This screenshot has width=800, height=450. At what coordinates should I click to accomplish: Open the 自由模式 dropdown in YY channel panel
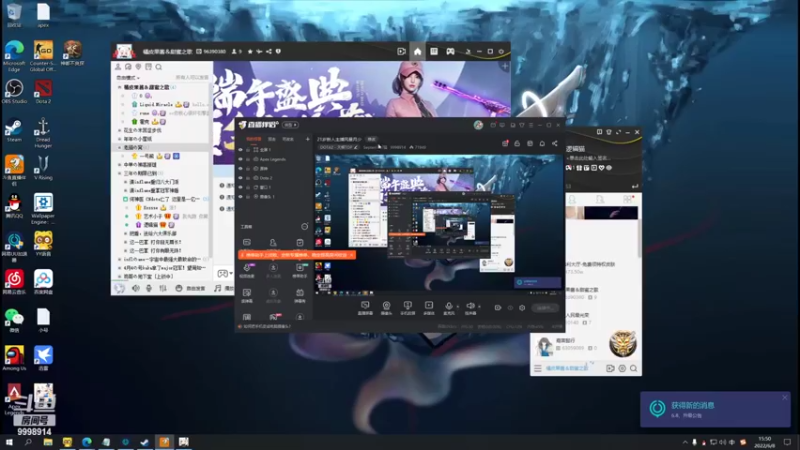[128, 78]
